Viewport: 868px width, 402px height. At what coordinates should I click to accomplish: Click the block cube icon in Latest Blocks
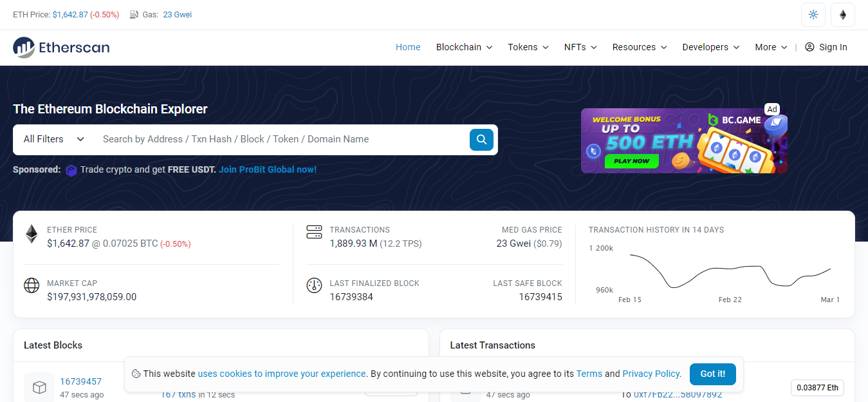(39, 387)
